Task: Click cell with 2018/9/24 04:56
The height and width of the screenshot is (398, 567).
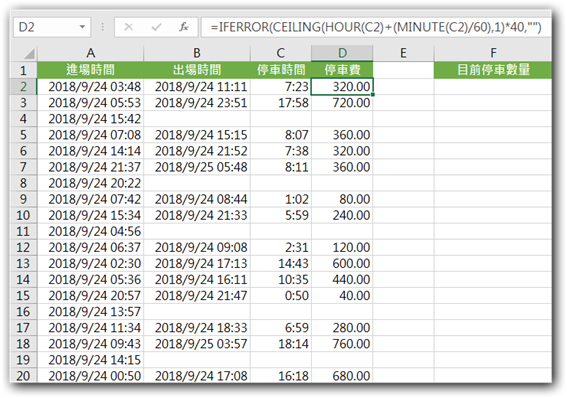Action: (x=90, y=231)
